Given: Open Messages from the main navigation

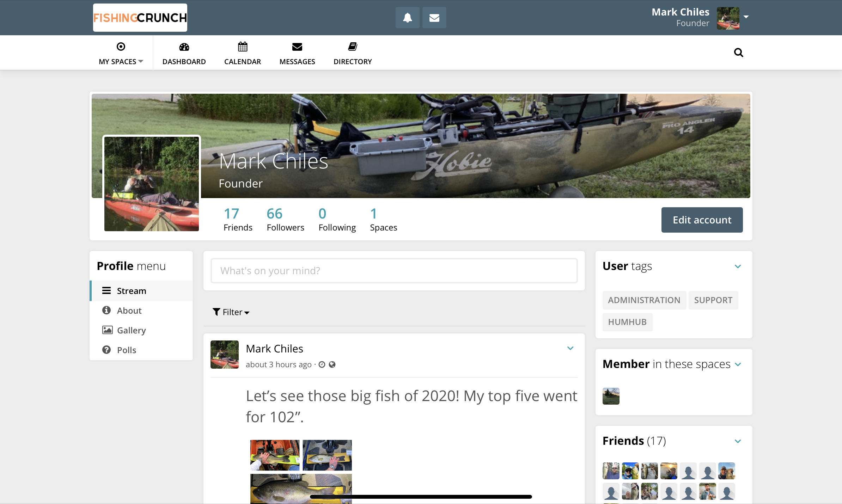Looking at the screenshot, I should (x=297, y=52).
